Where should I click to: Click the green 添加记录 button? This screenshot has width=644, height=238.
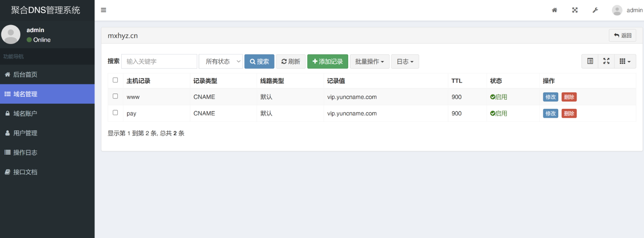click(x=327, y=61)
